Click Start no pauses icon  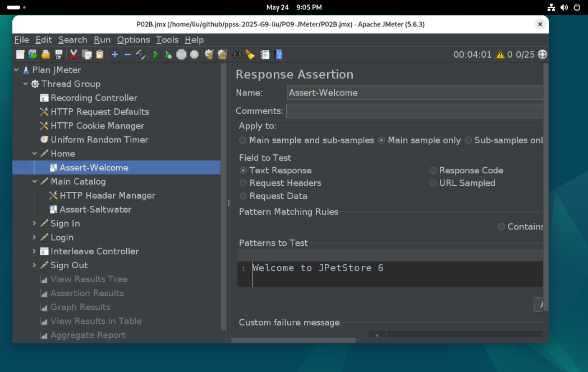tap(168, 55)
